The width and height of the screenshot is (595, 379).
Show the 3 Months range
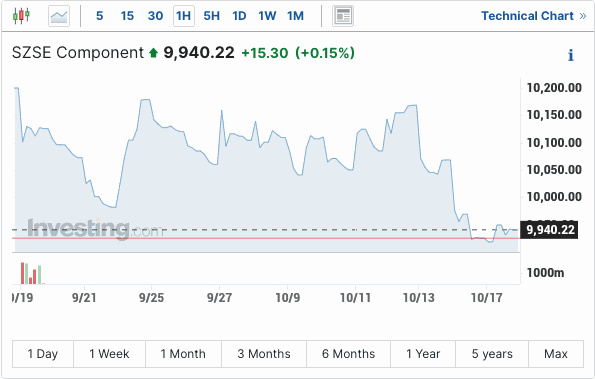264,354
